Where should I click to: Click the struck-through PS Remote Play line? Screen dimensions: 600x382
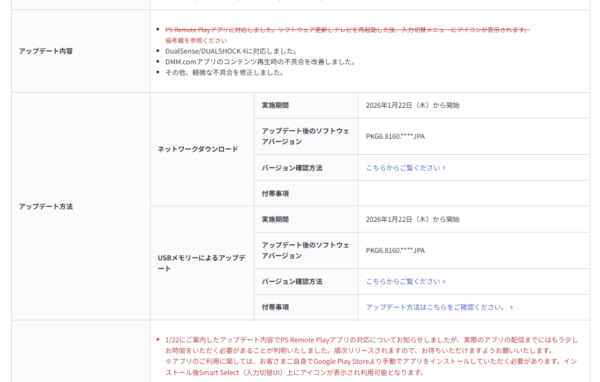347,29
